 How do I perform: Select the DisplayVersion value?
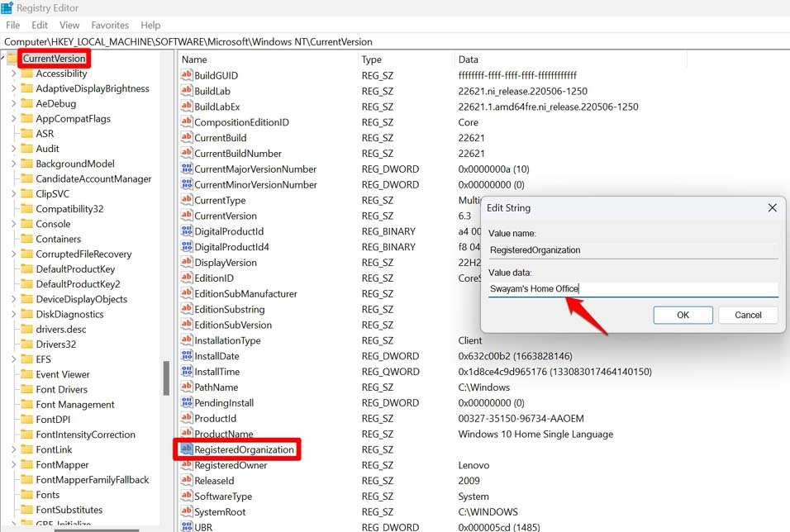pos(226,263)
